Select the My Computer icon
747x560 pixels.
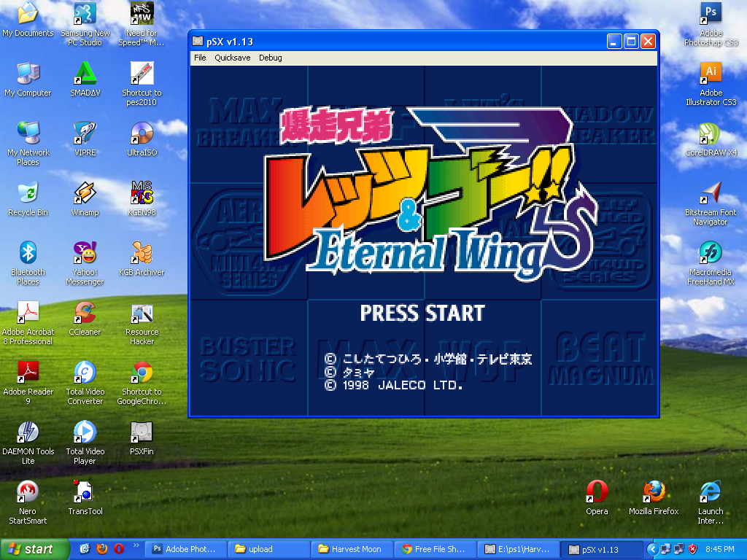pyautogui.click(x=28, y=79)
